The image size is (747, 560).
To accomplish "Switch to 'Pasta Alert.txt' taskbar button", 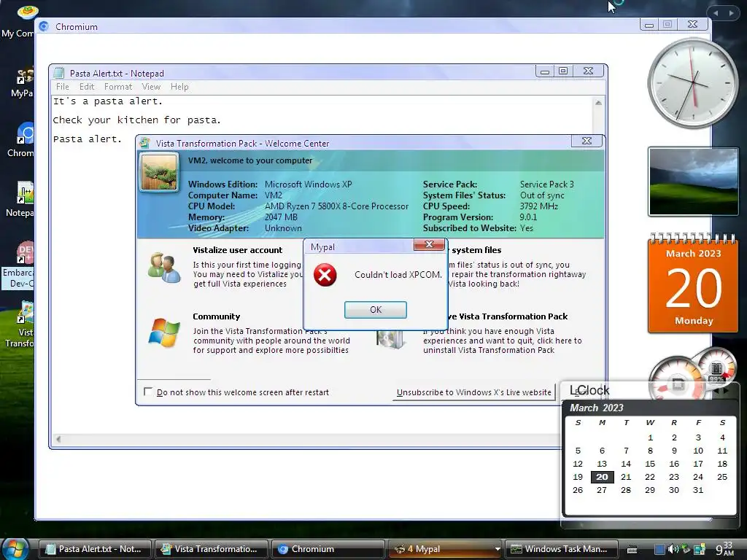I will (x=94, y=549).
